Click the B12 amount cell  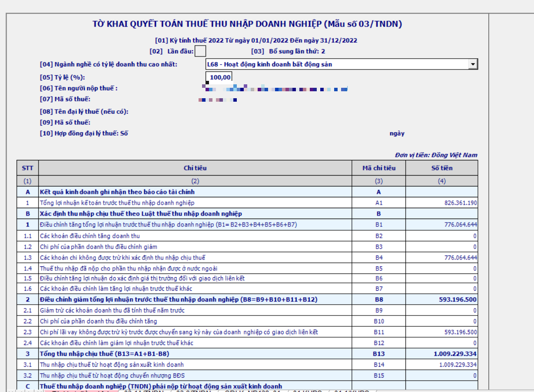(441, 343)
